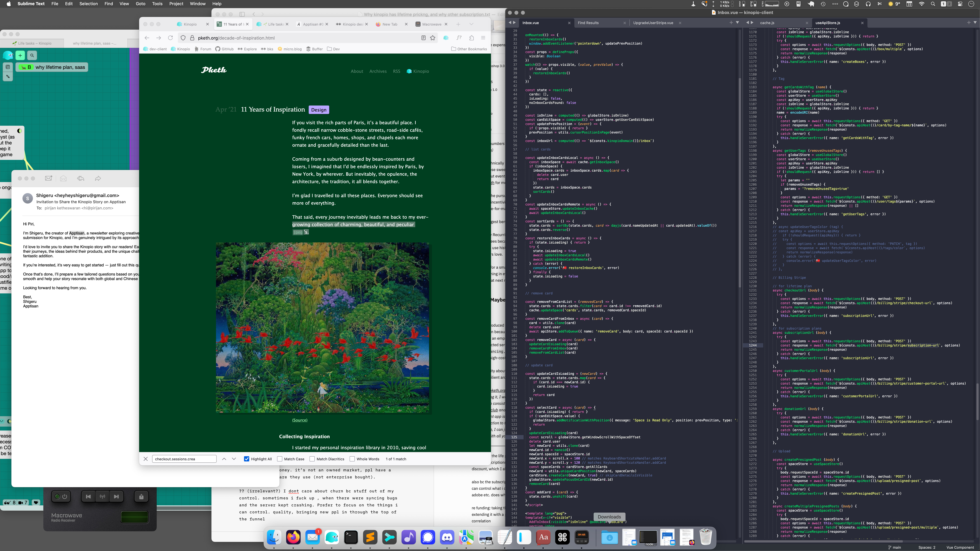
Task: Toggle reader view icon in address bar
Action: coord(423,38)
